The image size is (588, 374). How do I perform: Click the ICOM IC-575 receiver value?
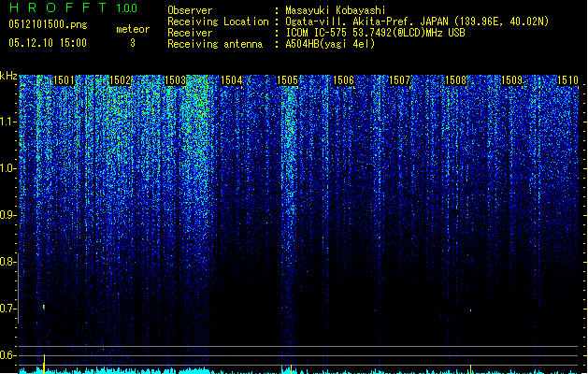tap(375, 33)
